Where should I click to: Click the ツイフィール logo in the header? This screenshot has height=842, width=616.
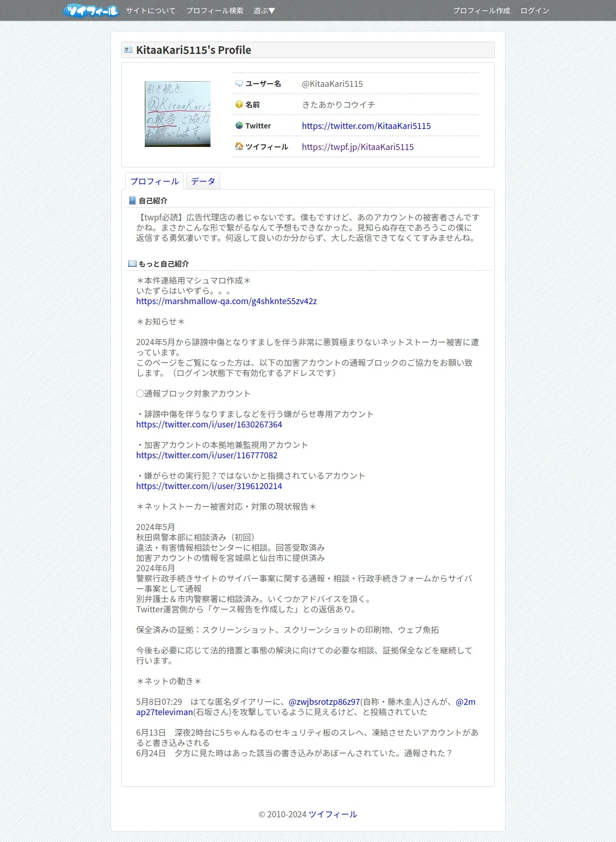point(91,10)
